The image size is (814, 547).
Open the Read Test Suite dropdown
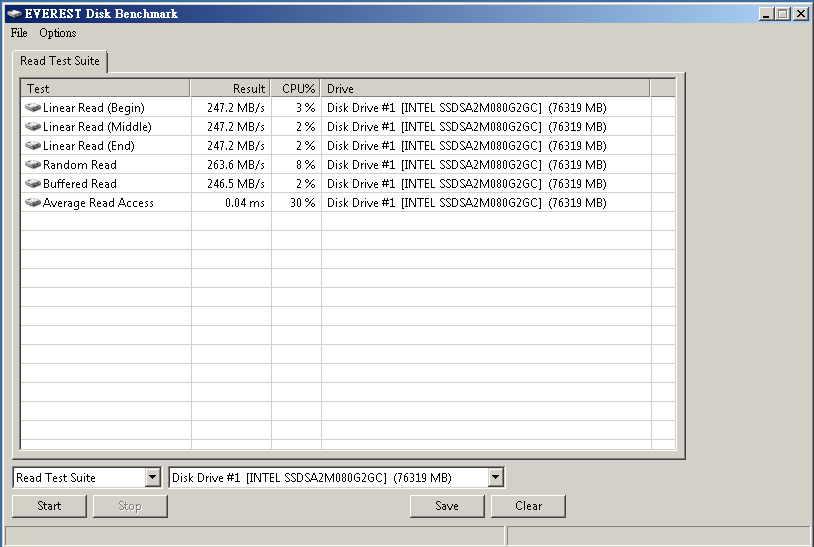[x=152, y=478]
